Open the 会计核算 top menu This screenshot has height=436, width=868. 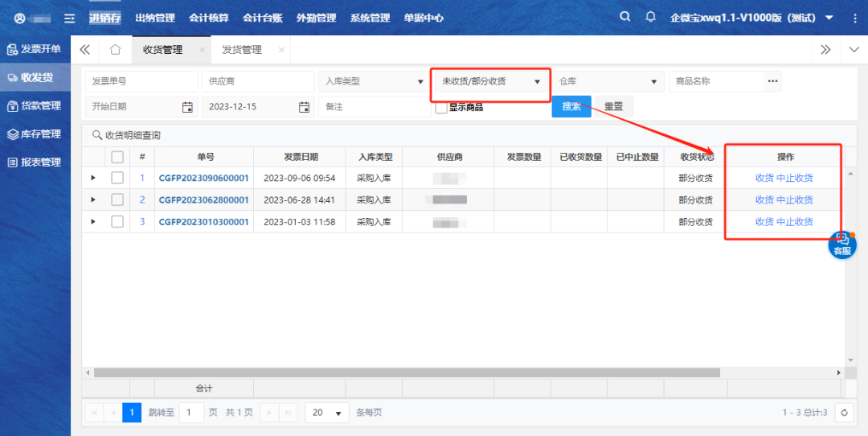208,18
